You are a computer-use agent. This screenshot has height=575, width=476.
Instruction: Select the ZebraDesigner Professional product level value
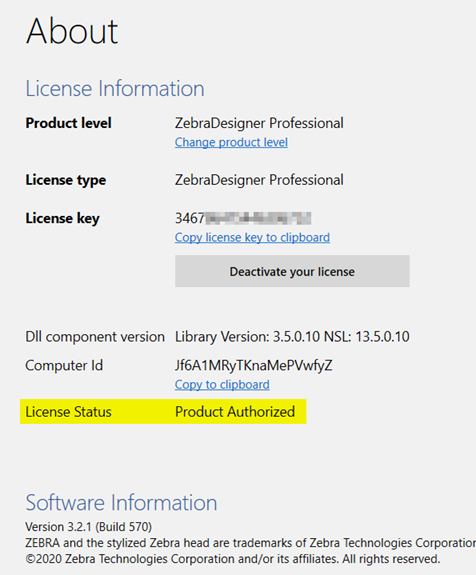(259, 123)
